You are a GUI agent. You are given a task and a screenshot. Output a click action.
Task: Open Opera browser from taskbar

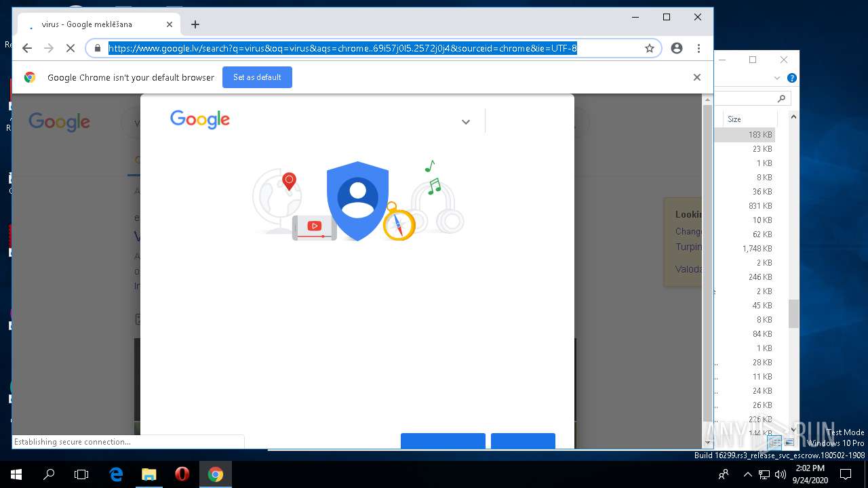click(x=182, y=474)
